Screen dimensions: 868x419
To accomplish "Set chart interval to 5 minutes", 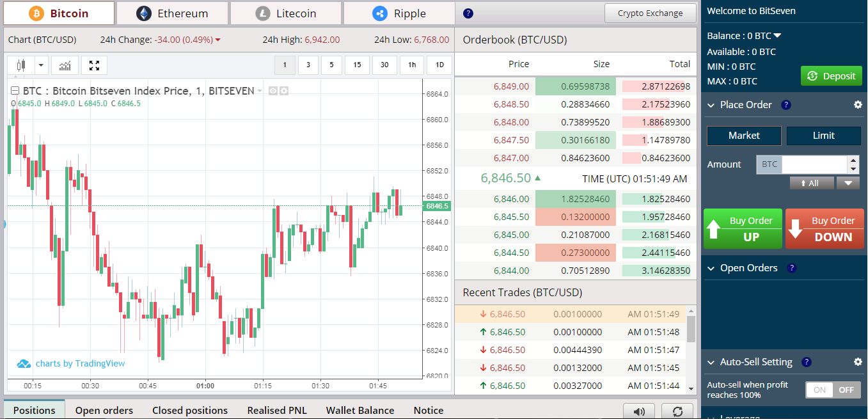I will click(331, 65).
